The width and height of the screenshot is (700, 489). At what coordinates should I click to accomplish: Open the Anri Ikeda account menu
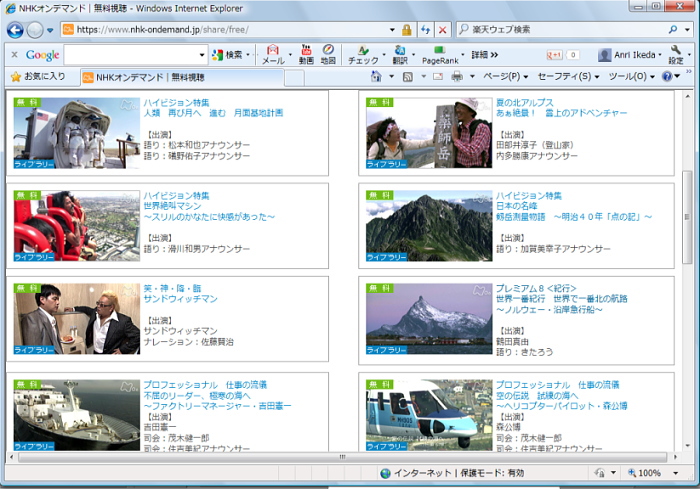tap(630, 55)
